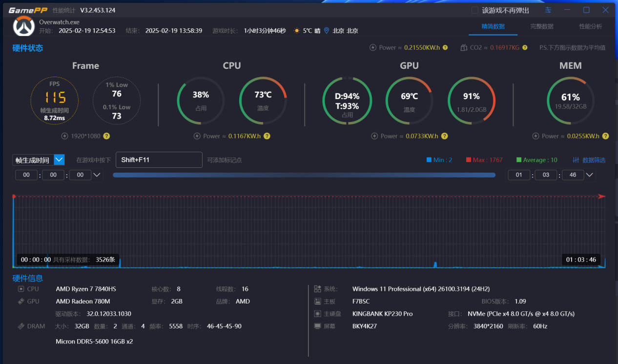Switch to the 完整数据 tab

click(542, 26)
